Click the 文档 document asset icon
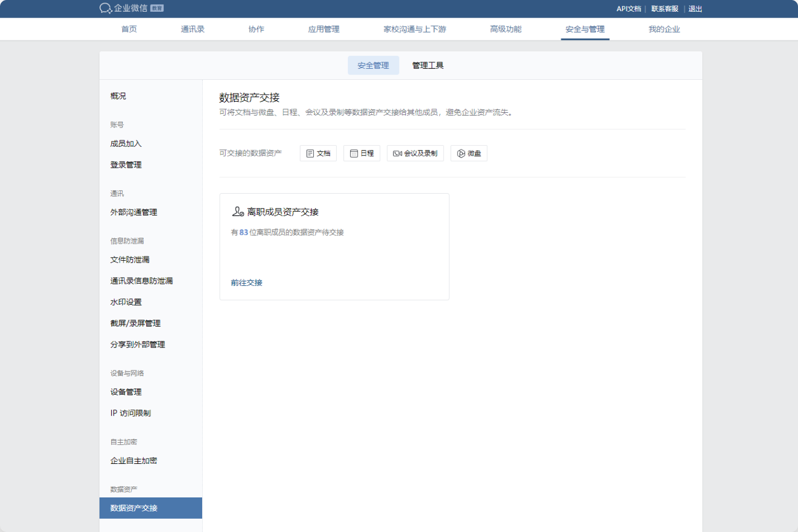This screenshot has height=532, width=798. [310, 153]
